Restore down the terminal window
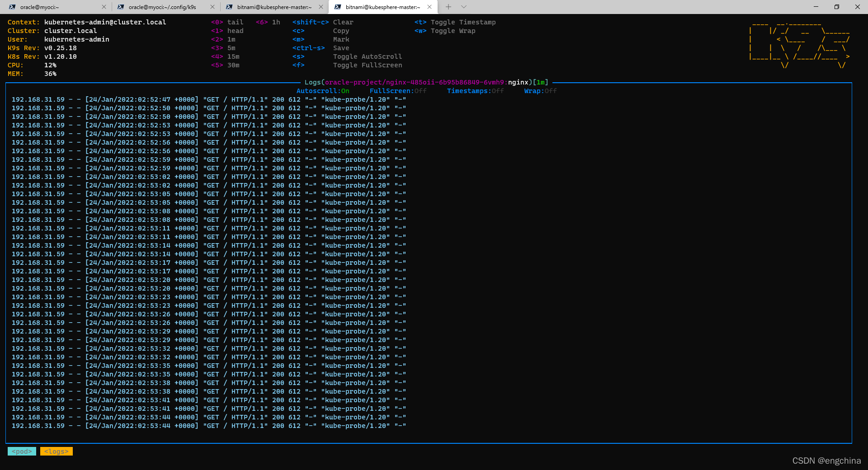Image resolution: width=868 pixels, height=470 pixels. point(837,7)
